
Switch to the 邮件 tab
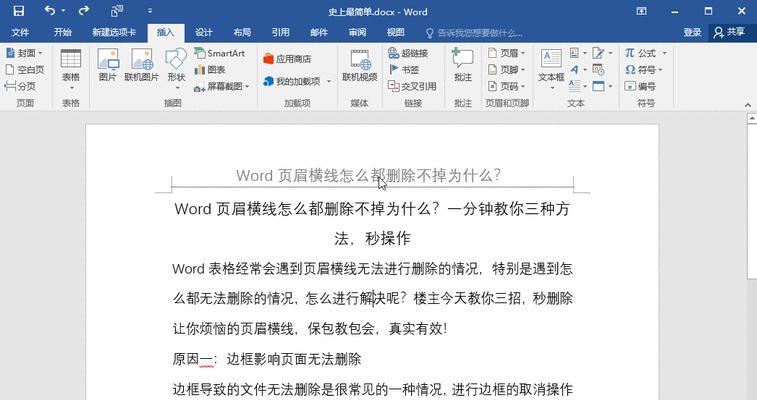coord(319,32)
